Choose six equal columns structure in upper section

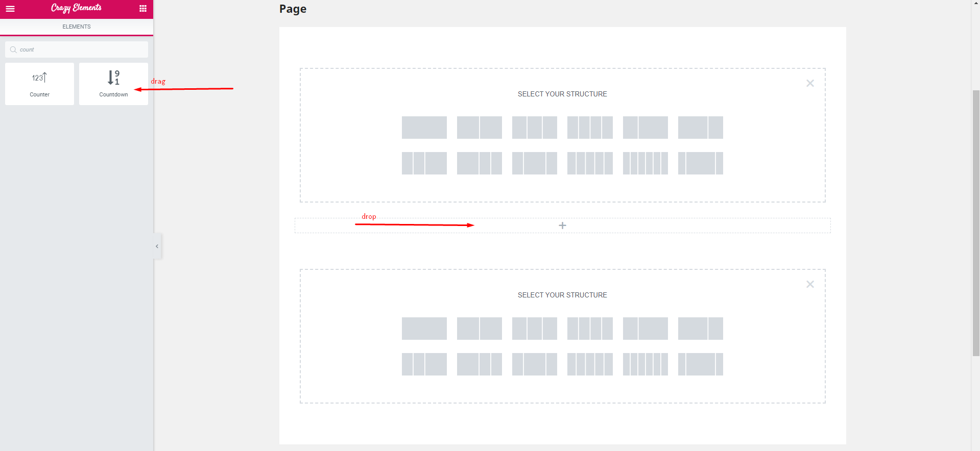pos(645,163)
